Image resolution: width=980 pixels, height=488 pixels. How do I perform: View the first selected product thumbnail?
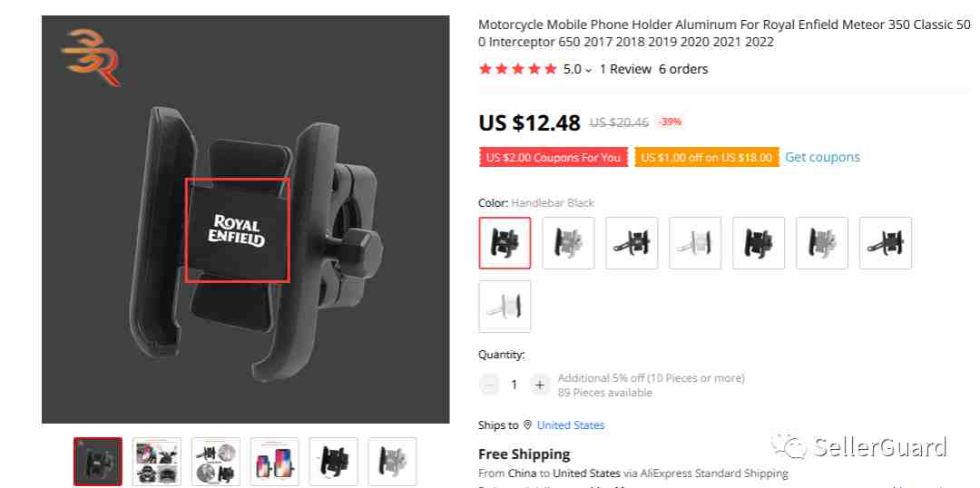click(x=98, y=462)
